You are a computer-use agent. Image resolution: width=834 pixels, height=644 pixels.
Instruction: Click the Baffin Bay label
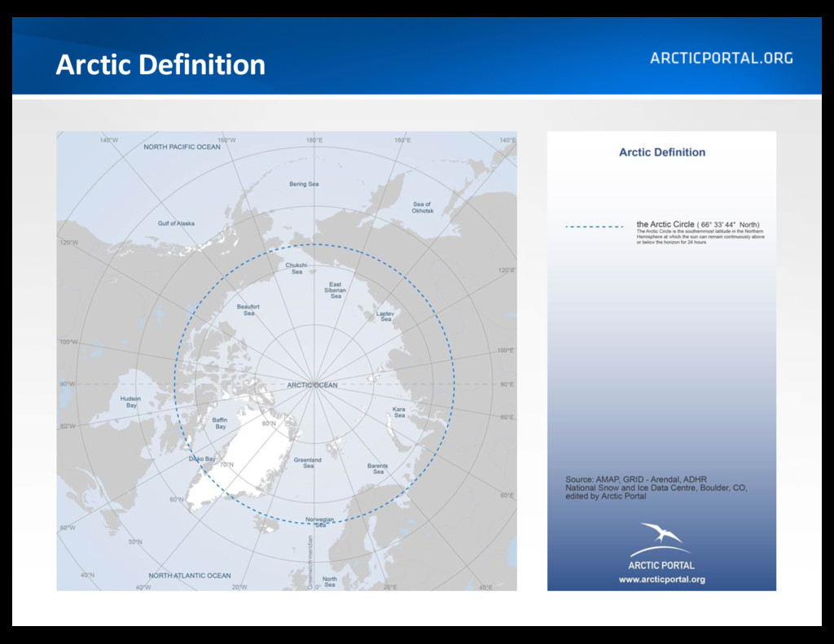[220, 423]
